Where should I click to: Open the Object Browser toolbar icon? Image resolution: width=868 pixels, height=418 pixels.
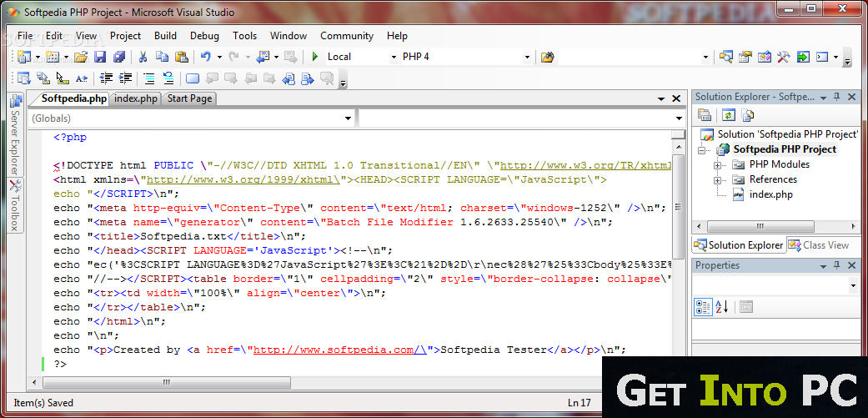point(765,57)
